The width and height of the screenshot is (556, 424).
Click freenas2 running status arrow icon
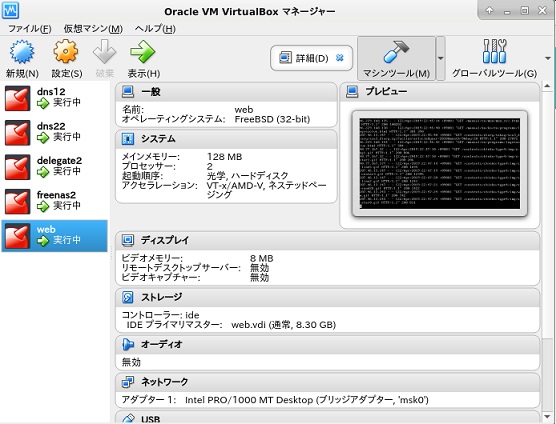[x=43, y=207]
